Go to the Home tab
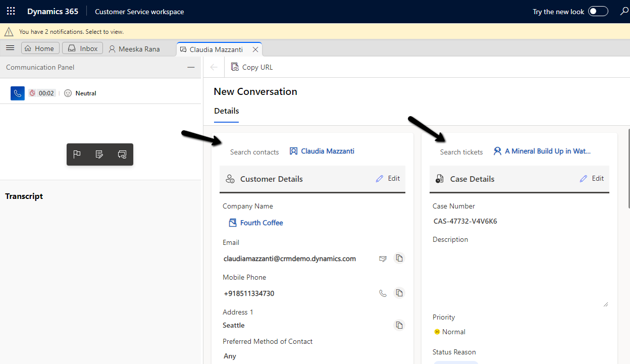The image size is (630, 364). [40, 48]
